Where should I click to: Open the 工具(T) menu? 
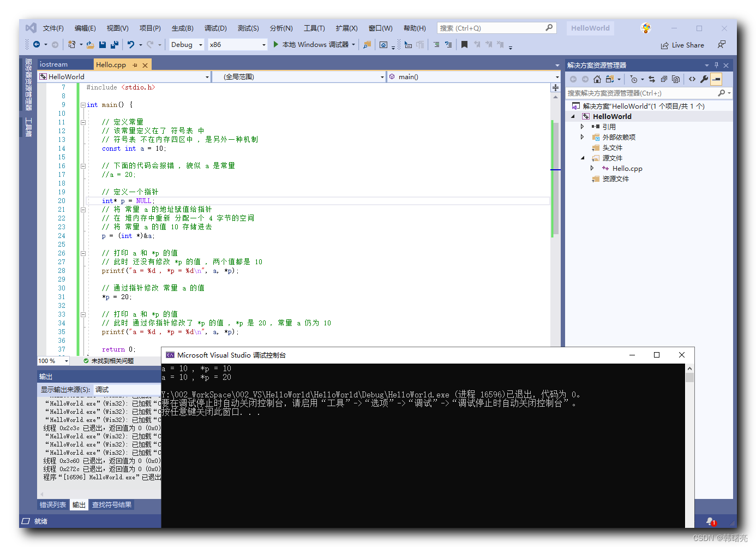pyautogui.click(x=314, y=28)
